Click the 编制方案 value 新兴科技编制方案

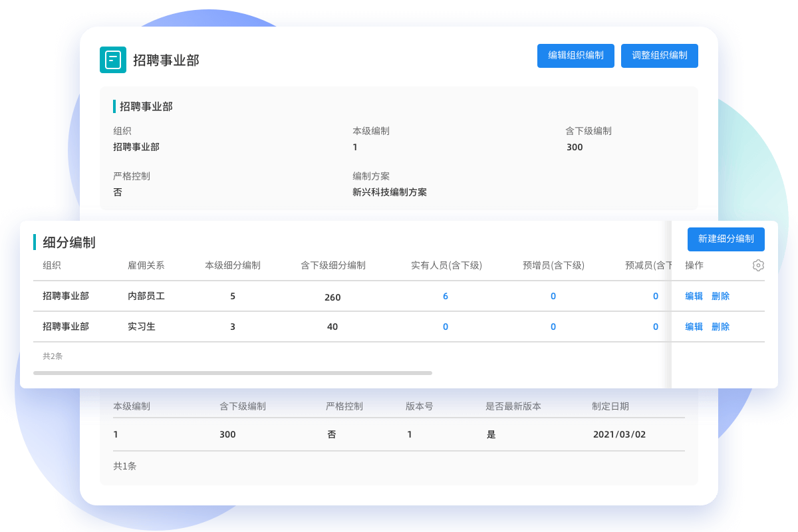pyautogui.click(x=390, y=192)
